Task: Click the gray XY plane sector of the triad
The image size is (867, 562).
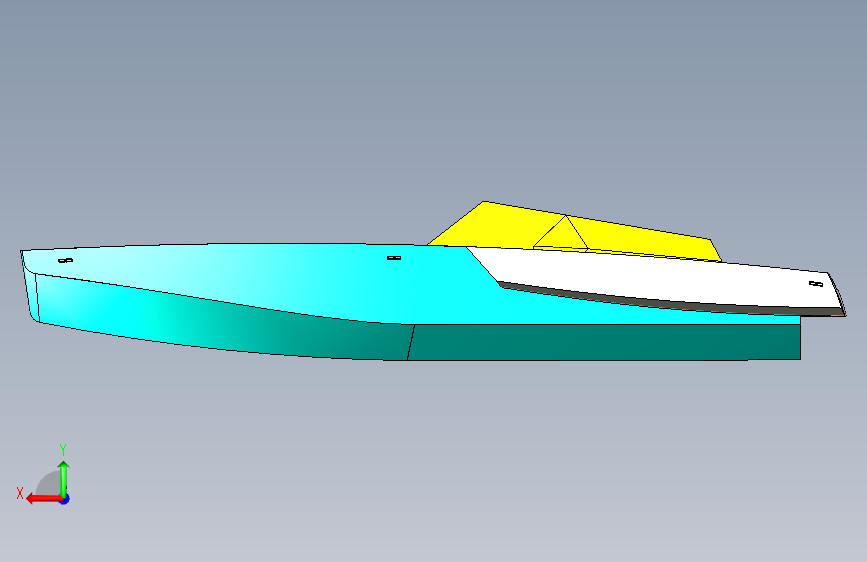Action: [x=48, y=484]
